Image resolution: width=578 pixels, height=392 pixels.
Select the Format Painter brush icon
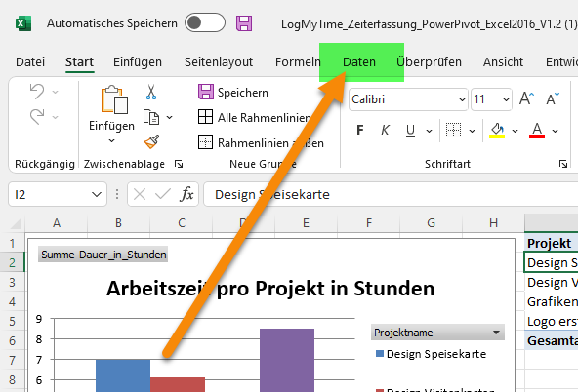coord(151,141)
